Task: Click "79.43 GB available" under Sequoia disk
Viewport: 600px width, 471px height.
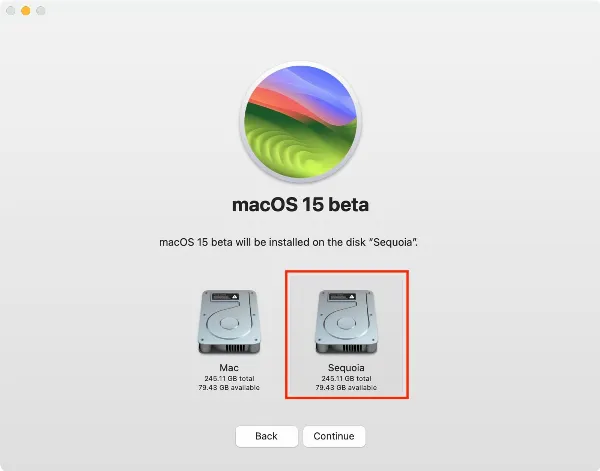Action: point(344,388)
